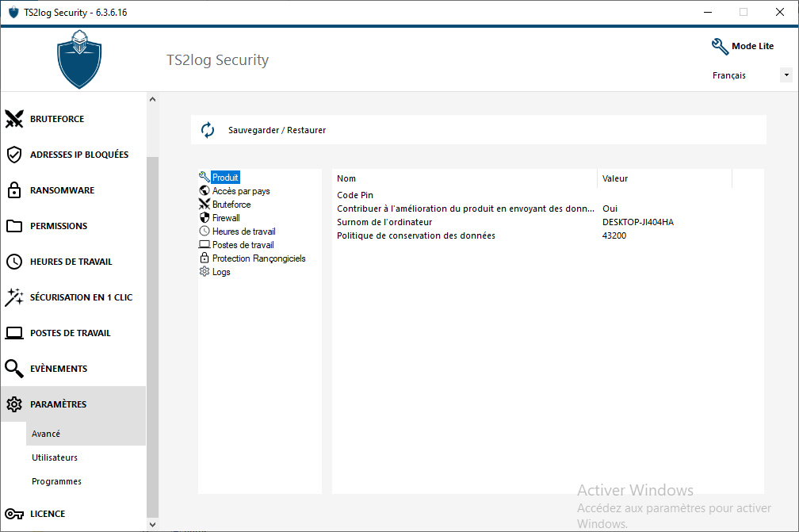
Task: Click the DESKTOP-JI404HA value cell
Action: point(638,222)
